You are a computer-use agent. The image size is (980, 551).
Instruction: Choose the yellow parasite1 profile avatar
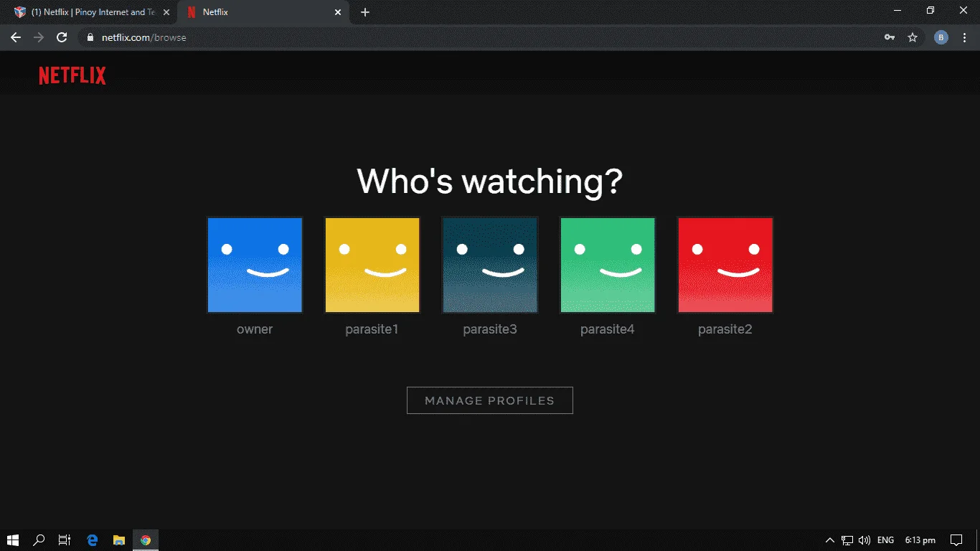coord(372,265)
